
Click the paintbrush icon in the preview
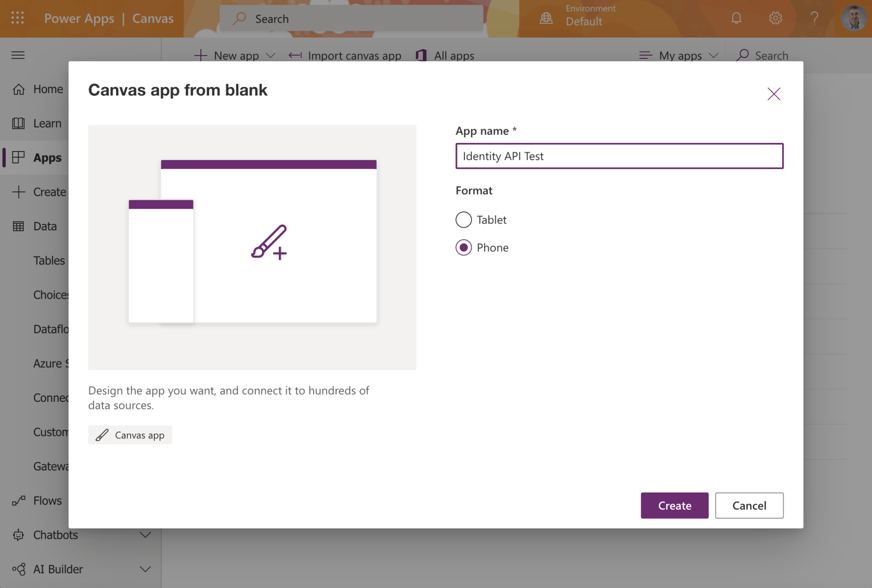click(269, 242)
